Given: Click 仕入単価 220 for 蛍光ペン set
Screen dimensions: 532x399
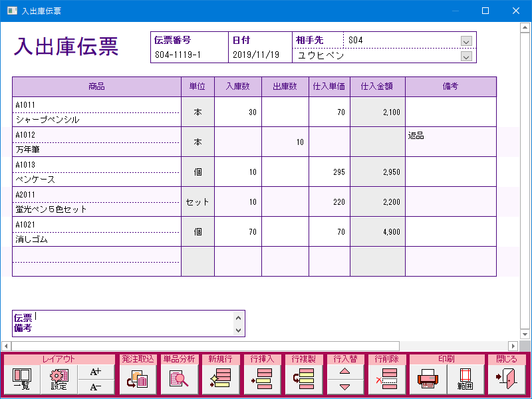Looking at the screenshot, I should tap(329, 201).
